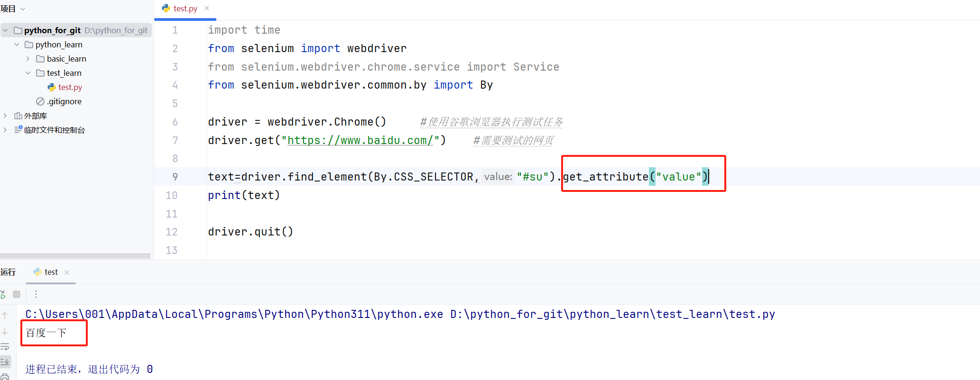This screenshot has width=980, height=380.
Task: Expand the 外部库 node chevron
Action: pyautogui.click(x=5, y=116)
